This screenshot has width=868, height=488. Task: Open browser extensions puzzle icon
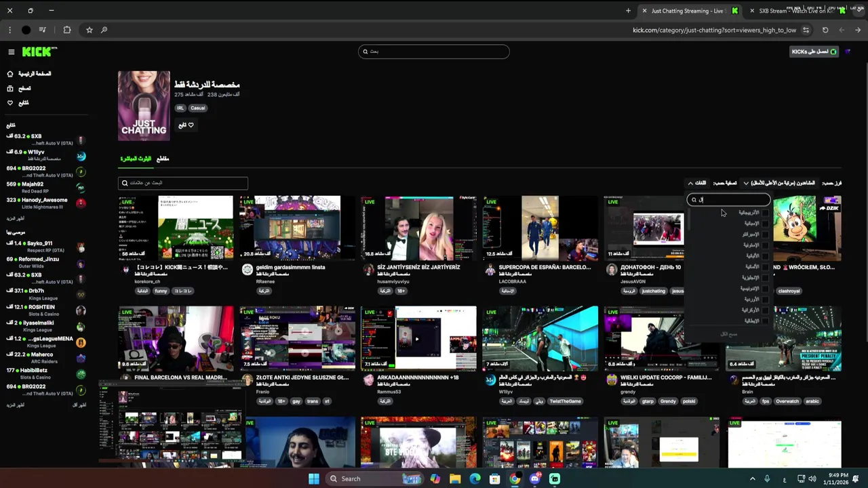pos(66,30)
